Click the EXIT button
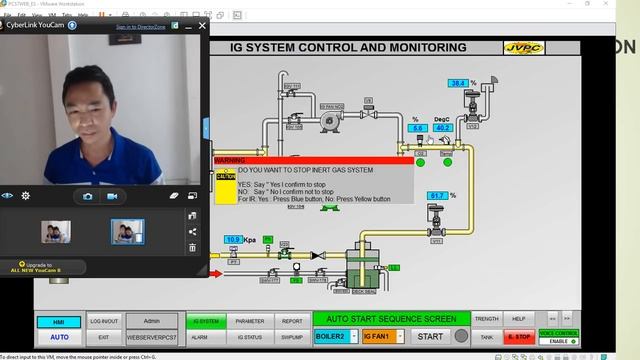The width and height of the screenshot is (640, 360). (x=104, y=338)
